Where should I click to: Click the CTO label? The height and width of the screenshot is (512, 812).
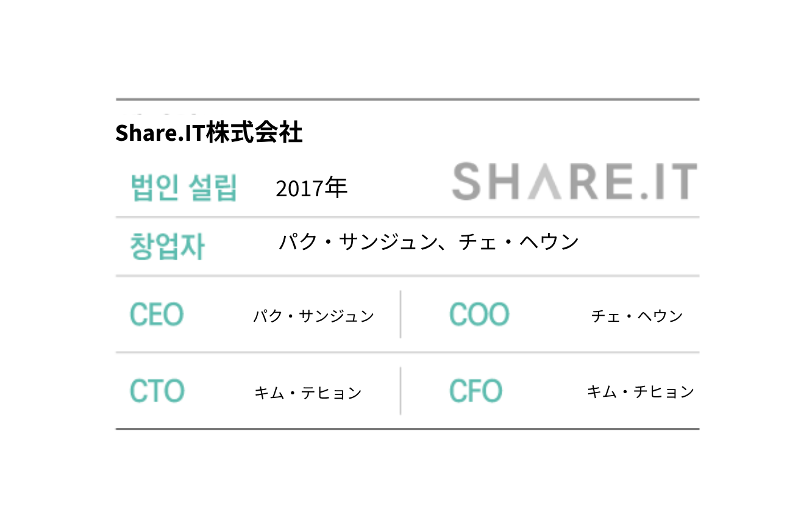click(157, 391)
